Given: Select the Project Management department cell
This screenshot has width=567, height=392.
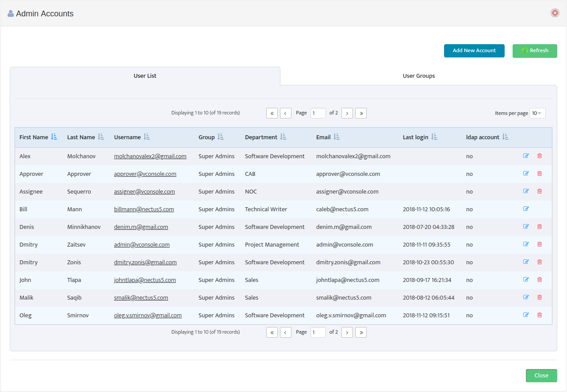Looking at the screenshot, I should pyautogui.click(x=272, y=245).
